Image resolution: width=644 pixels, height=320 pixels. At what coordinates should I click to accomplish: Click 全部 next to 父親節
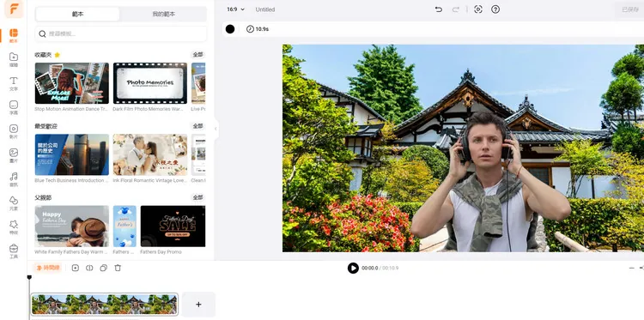click(x=198, y=197)
